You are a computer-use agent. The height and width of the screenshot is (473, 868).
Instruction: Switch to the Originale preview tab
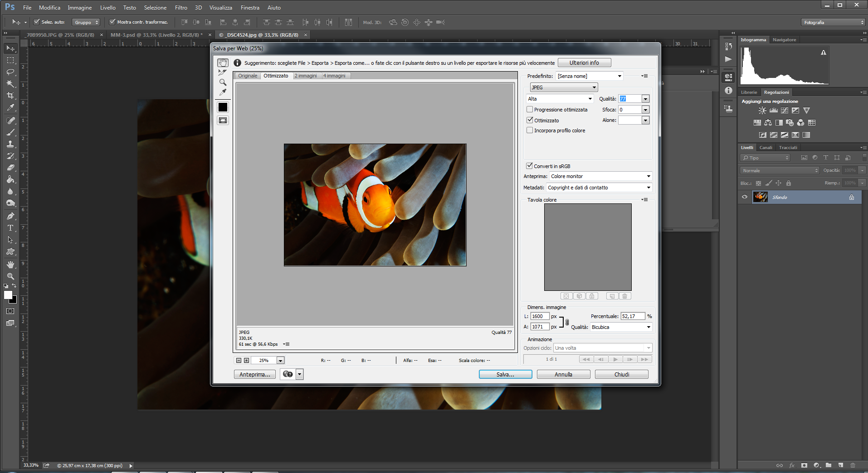coord(248,76)
